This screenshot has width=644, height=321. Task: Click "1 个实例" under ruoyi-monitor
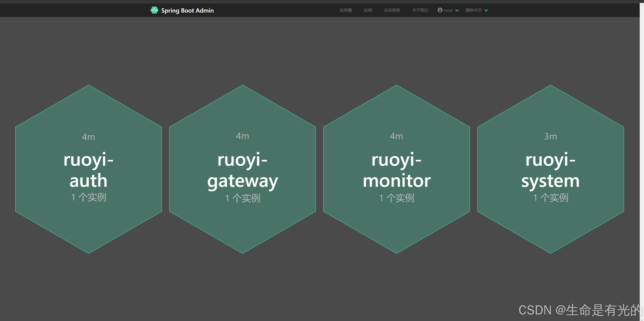coord(397,198)
